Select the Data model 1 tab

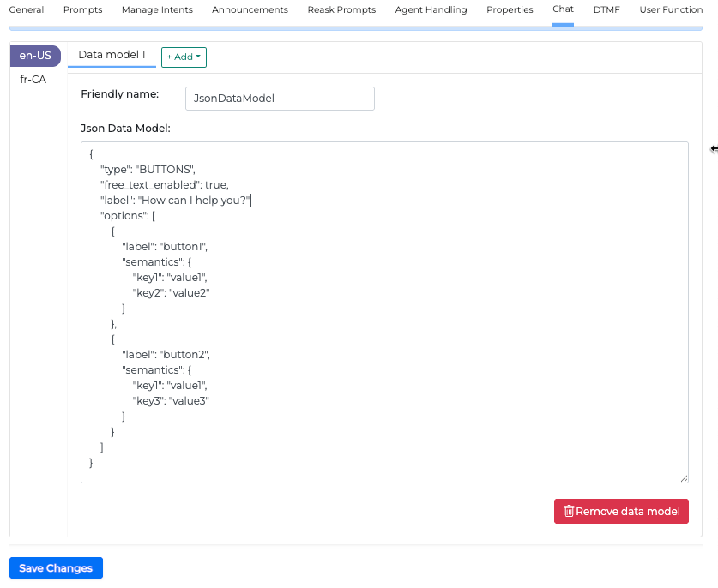pos(112,56)
